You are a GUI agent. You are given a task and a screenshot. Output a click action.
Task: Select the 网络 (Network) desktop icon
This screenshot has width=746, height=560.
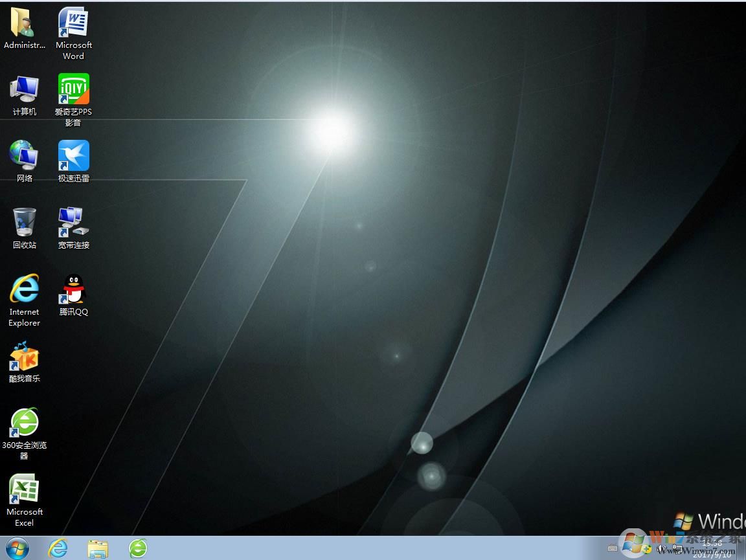[x=24, y=162]
